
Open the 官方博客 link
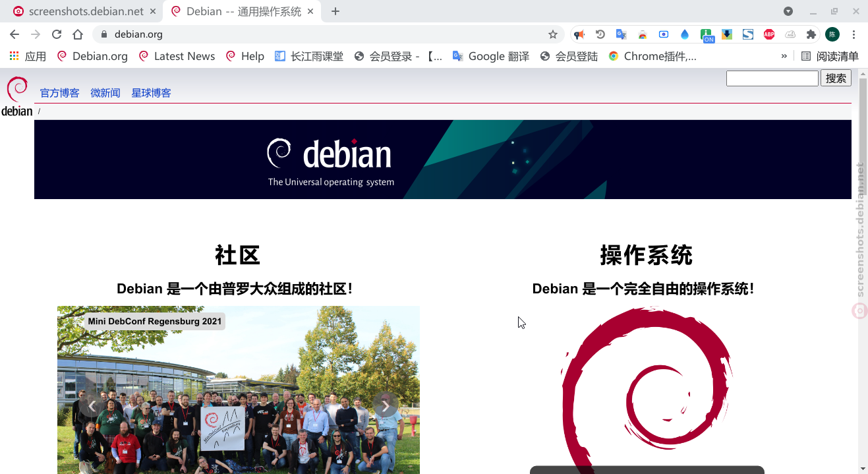59,93
